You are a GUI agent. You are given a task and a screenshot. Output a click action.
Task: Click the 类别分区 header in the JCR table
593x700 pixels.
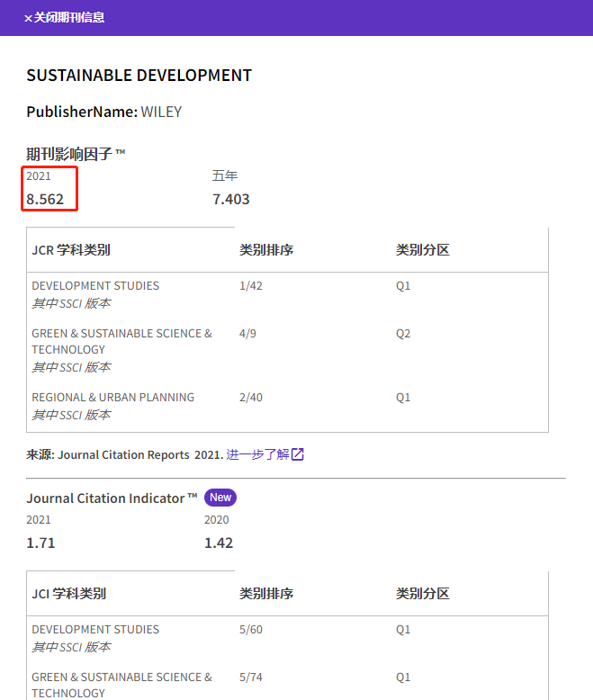coord(423,250)
